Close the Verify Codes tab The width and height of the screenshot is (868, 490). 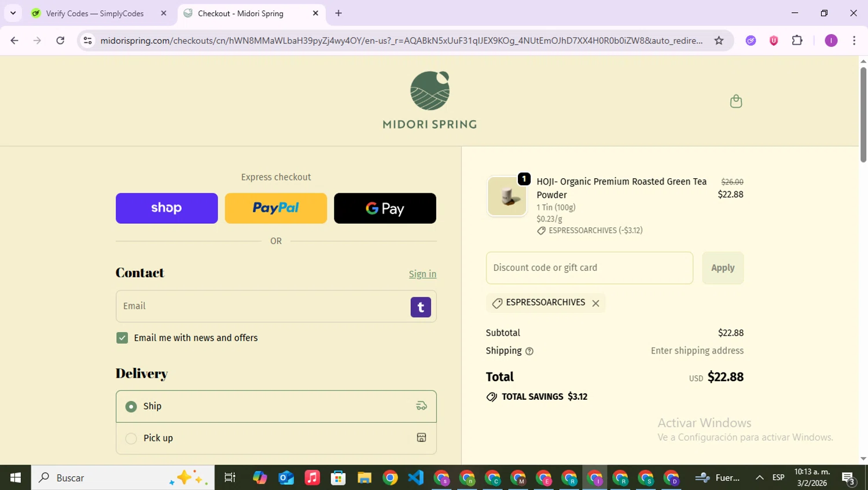tap(164, 13)
